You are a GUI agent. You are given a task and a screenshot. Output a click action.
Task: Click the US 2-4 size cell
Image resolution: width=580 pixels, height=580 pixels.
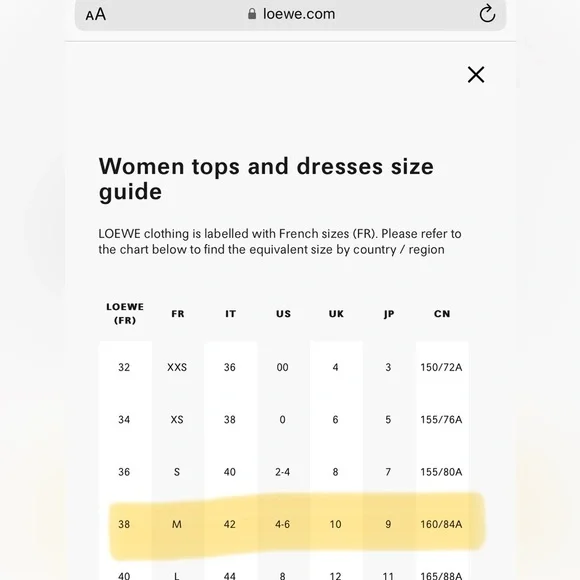point(283,472)
